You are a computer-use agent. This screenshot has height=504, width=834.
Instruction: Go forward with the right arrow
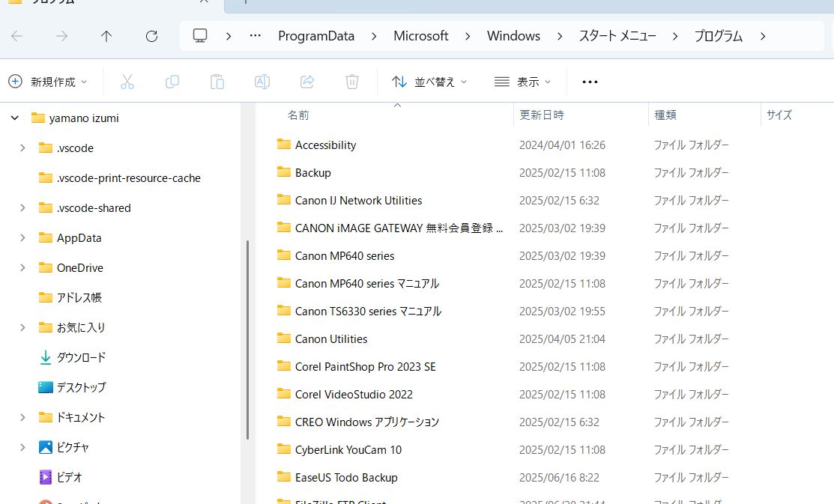(61, 36)
